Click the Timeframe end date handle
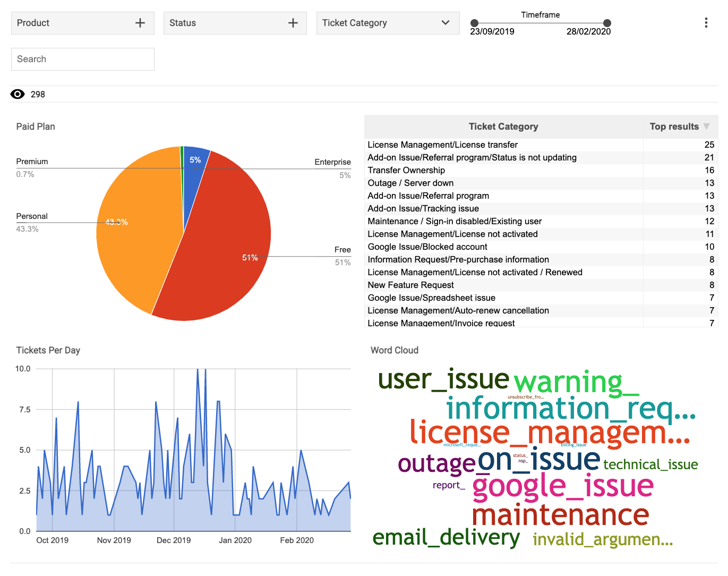 pos(607,23)
